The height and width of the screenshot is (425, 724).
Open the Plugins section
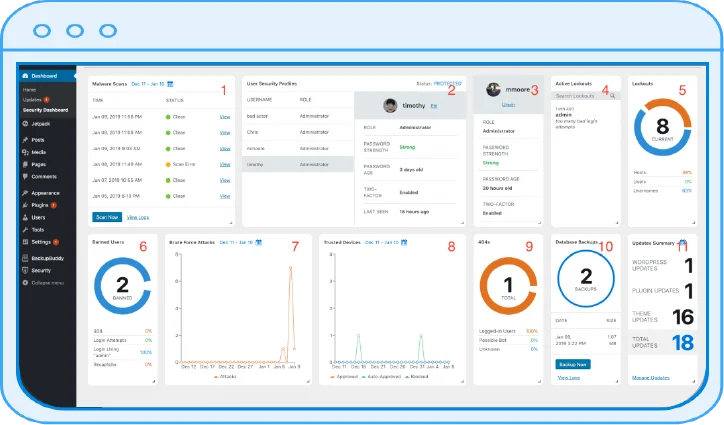41,204
